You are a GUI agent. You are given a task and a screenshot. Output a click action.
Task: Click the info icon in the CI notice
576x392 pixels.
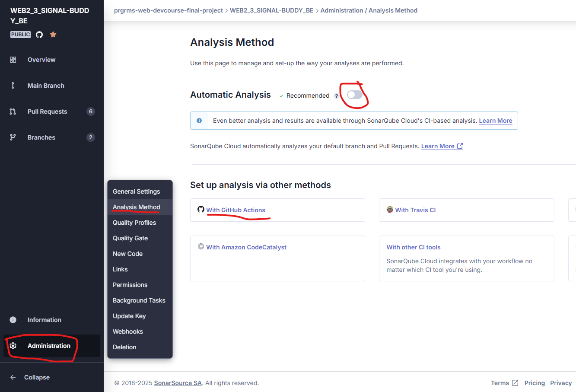coord(199,121)
